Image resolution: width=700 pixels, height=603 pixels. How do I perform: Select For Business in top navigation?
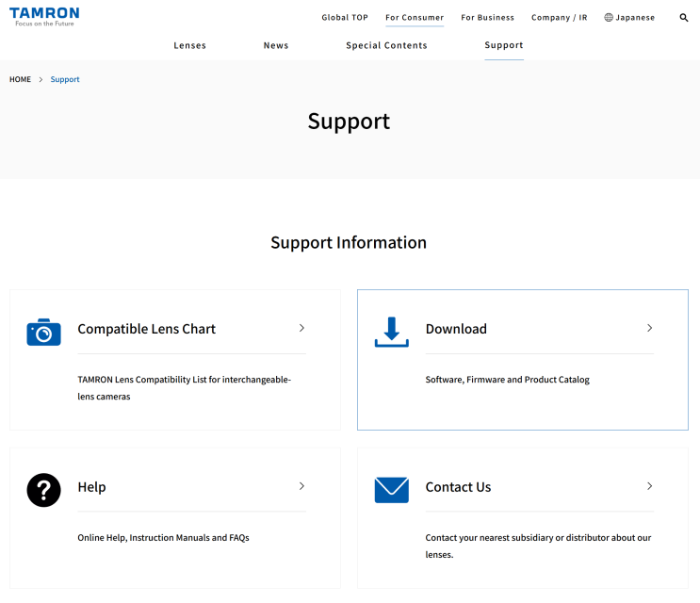pyautogui.click(x=487, y=17)
